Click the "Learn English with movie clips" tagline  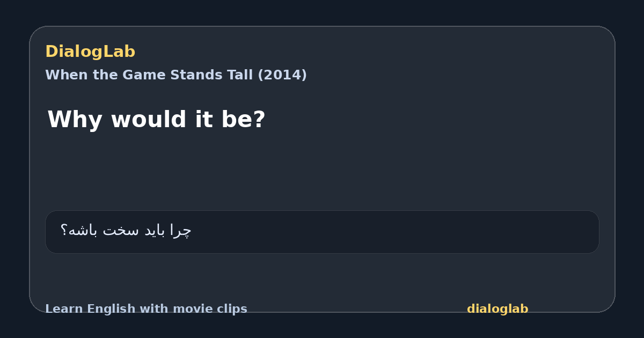tap(146, 309)
